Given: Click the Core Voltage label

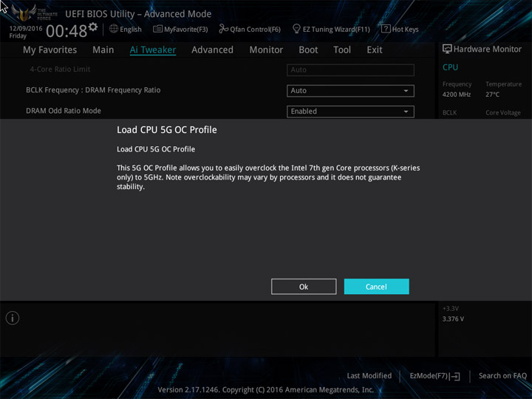Looking at the screenshot, I should coord(503,112).
